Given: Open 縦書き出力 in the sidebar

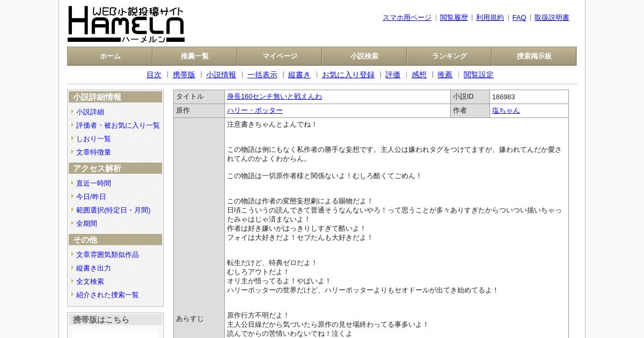Looking at the screenshot, I should tap(93, 268).
